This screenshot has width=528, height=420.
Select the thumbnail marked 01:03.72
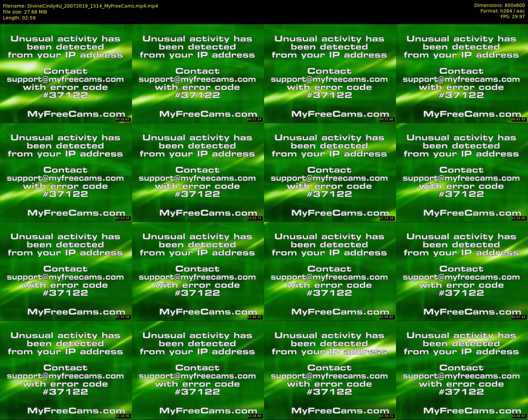point(198,172)
